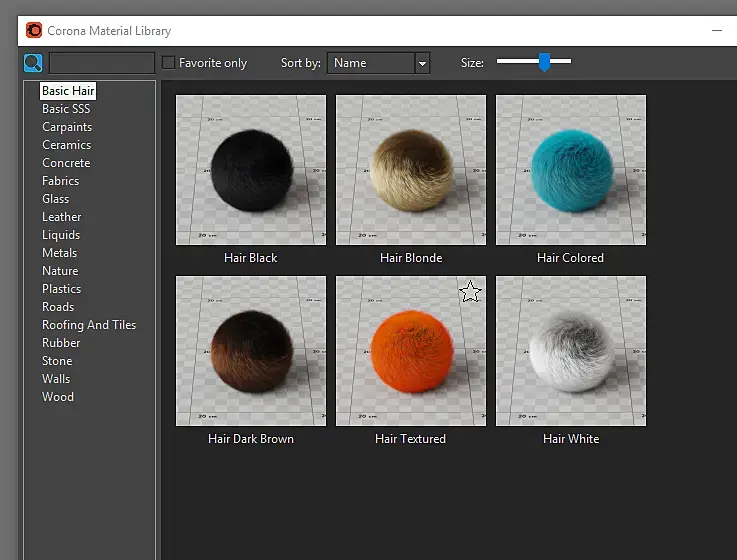Open the Basic SSS category
This screenshot has width=737, height=560.
[x=66, y=109]
